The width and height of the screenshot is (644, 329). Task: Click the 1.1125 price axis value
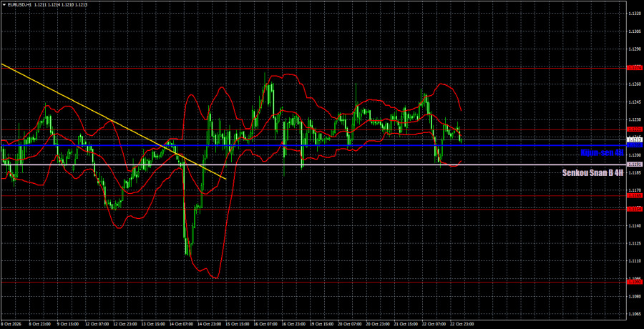pos(633,243)
